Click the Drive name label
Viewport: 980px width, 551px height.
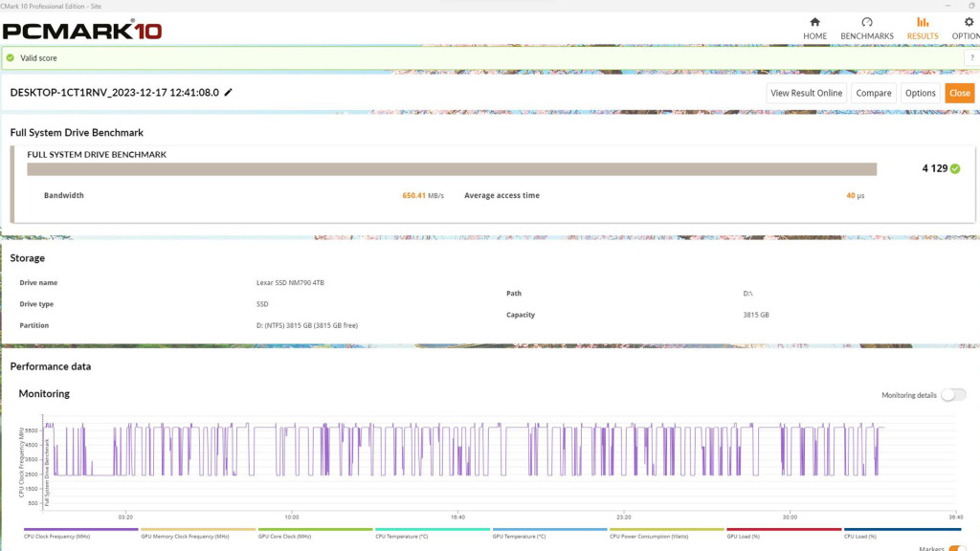tap(38, 282)
